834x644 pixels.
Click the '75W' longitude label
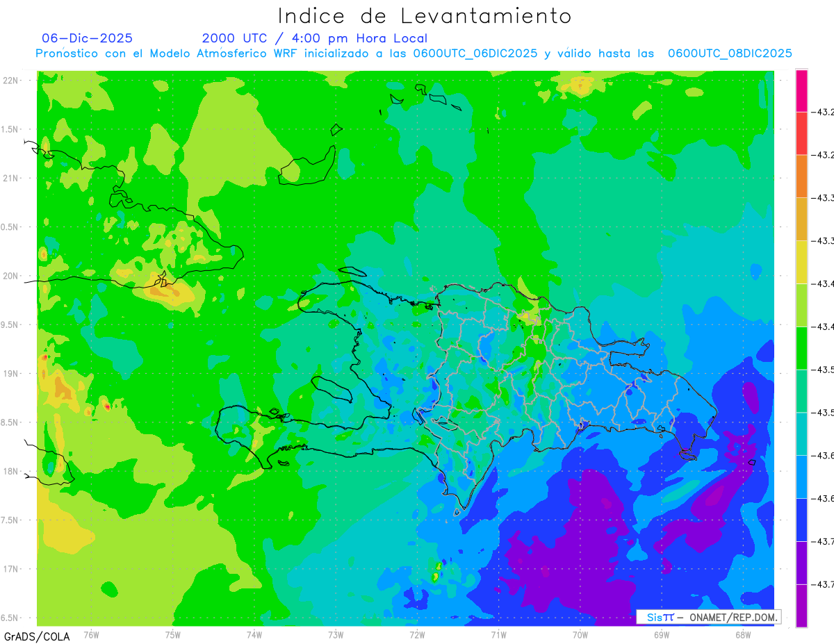(x=173, y=634)
